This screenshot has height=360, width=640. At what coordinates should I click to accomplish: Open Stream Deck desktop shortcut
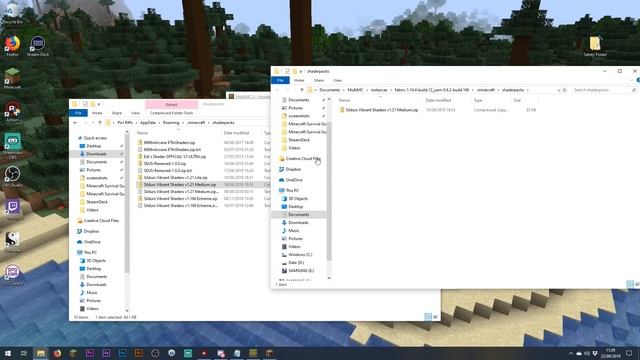click(38, 46)
